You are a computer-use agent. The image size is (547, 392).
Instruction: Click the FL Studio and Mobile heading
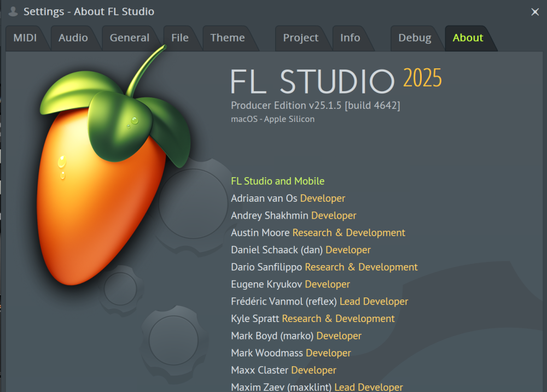[278, 181]
